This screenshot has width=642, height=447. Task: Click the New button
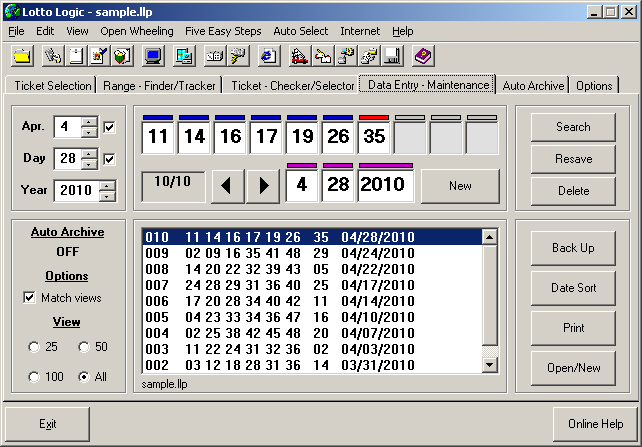click(x=460, y=186)
